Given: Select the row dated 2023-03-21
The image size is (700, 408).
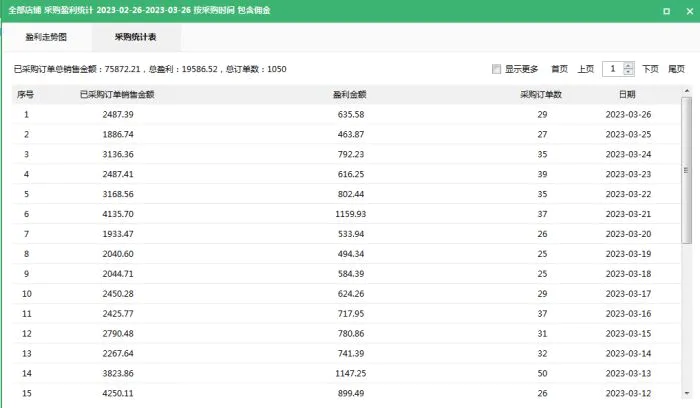Looking at the screenshot, I should tap(346, 214).
